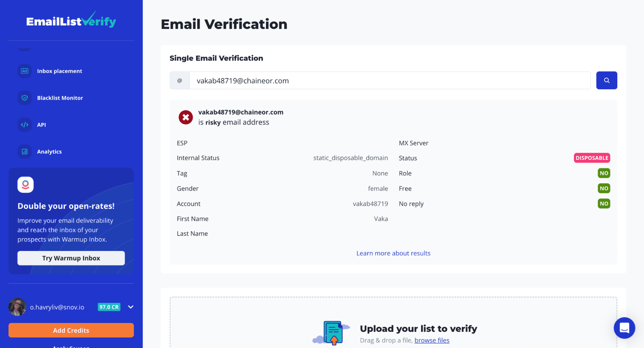Click the Inbox placement sidebar icon
This screenshot has width=644, height=348.
click(x=24, y=71)
